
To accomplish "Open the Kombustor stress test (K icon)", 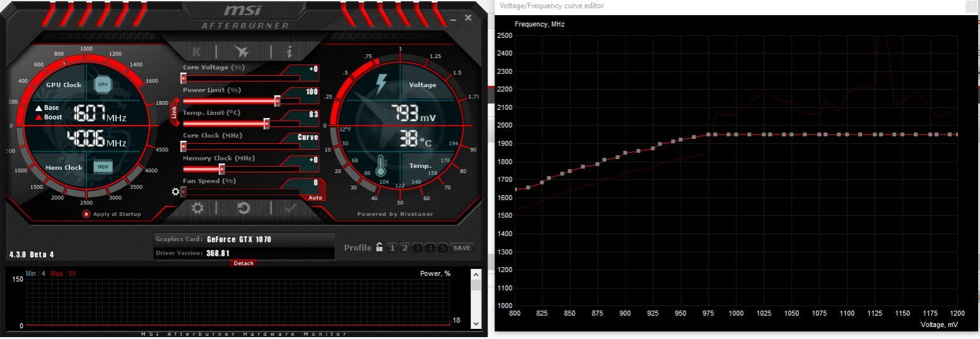I will [197, 52].
